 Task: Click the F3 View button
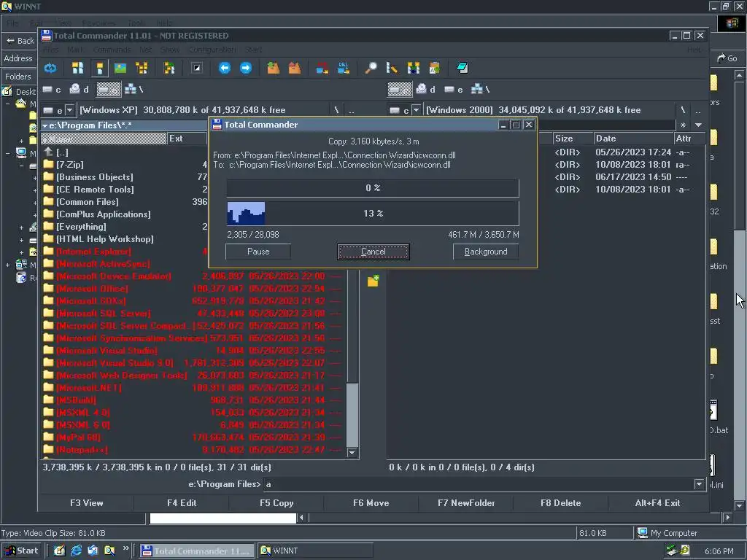point(86,503)
